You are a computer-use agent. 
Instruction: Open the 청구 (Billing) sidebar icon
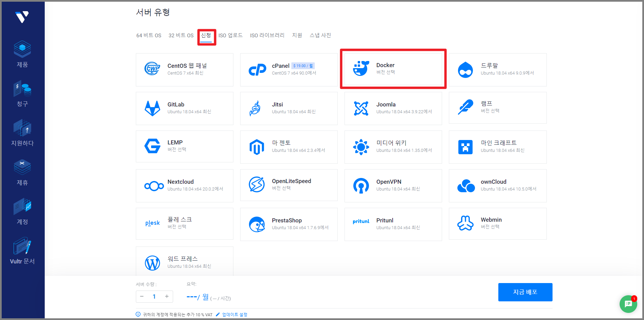pyautogui.click(x=22, y=88)
